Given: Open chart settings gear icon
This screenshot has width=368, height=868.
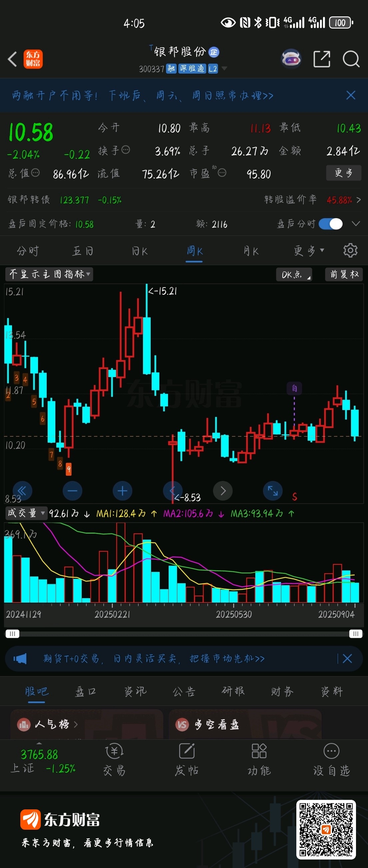Looking at the screenshot, I should tap(350, 250).
